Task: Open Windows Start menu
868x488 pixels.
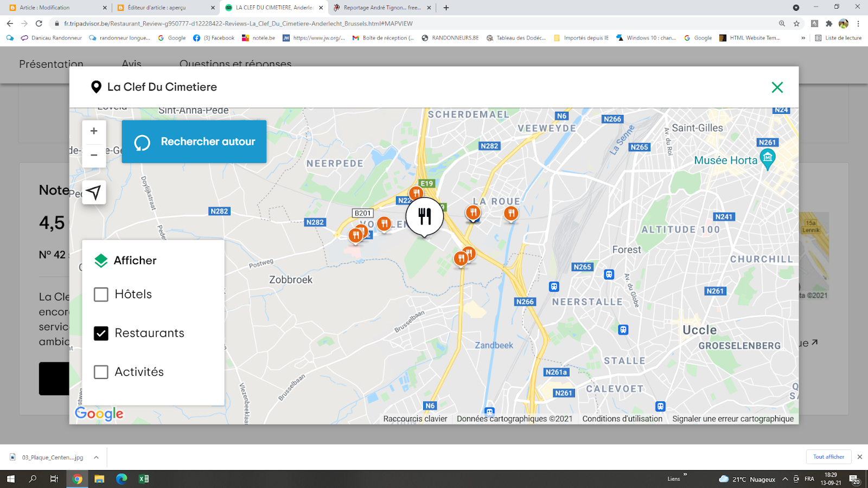Action: [x=11, y=479]
